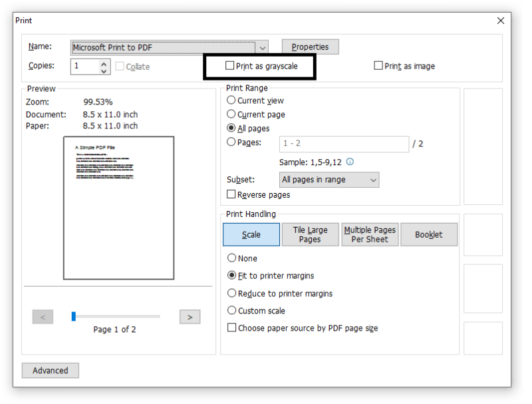532x404 pixels.
Task: Click the Paper size 8.5 x 11.0 inch value
Action: (x=110, y=126)
